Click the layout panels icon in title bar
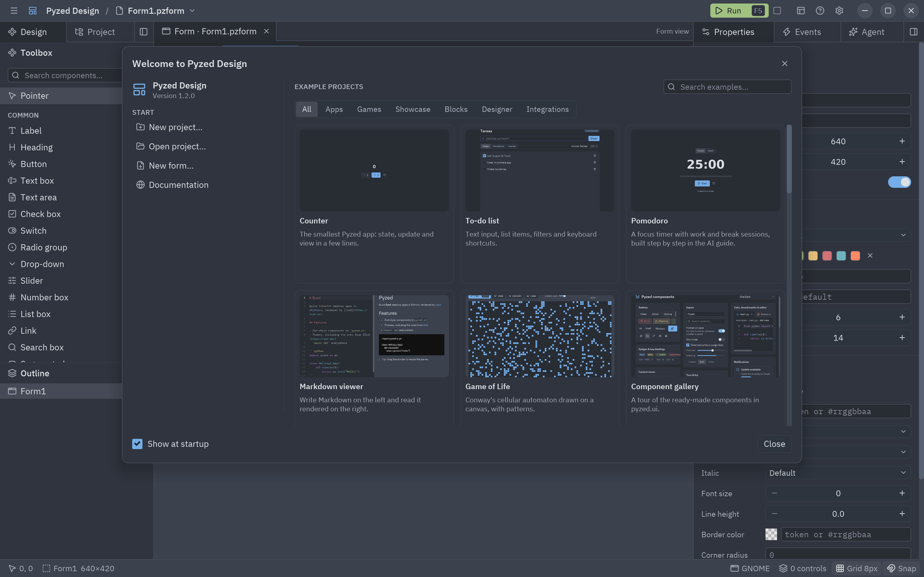The height and width of the screenshot is (577, 924). click(801, 11)
